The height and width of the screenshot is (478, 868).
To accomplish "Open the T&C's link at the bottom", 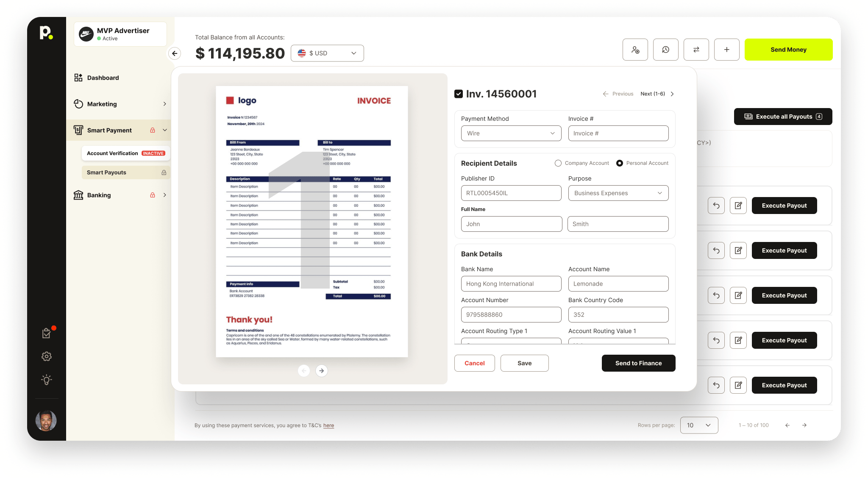I will 328,425.
